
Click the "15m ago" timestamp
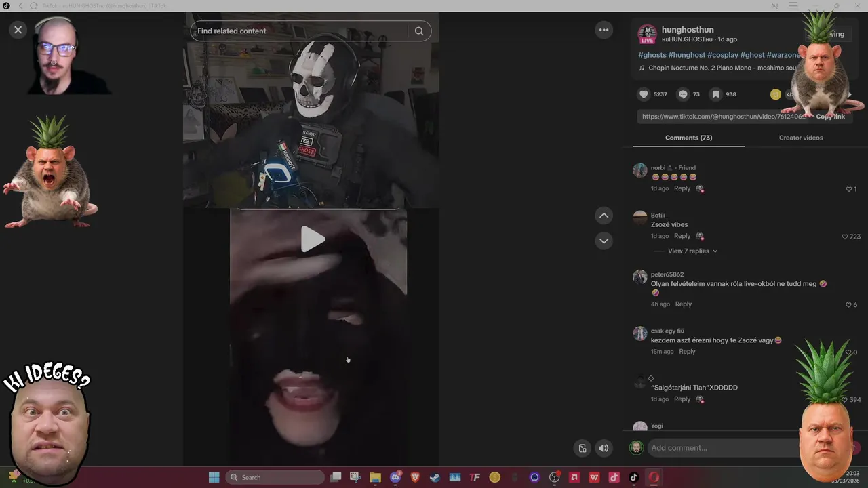pos(663,352)
